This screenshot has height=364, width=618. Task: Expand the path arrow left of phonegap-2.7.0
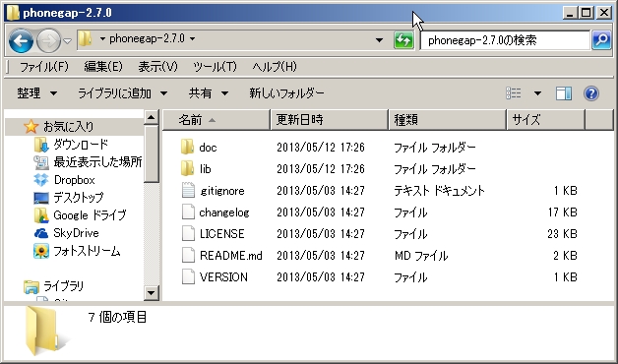[102, 39]
